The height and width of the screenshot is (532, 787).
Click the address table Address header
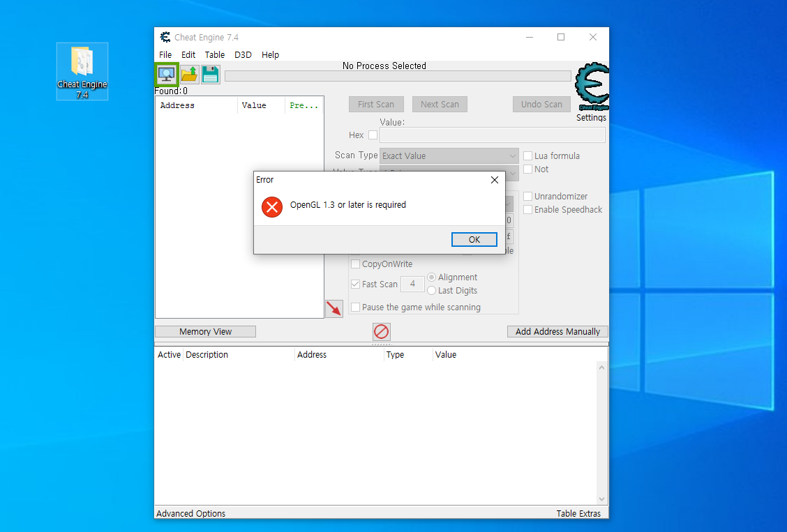[x=339, y=354]
